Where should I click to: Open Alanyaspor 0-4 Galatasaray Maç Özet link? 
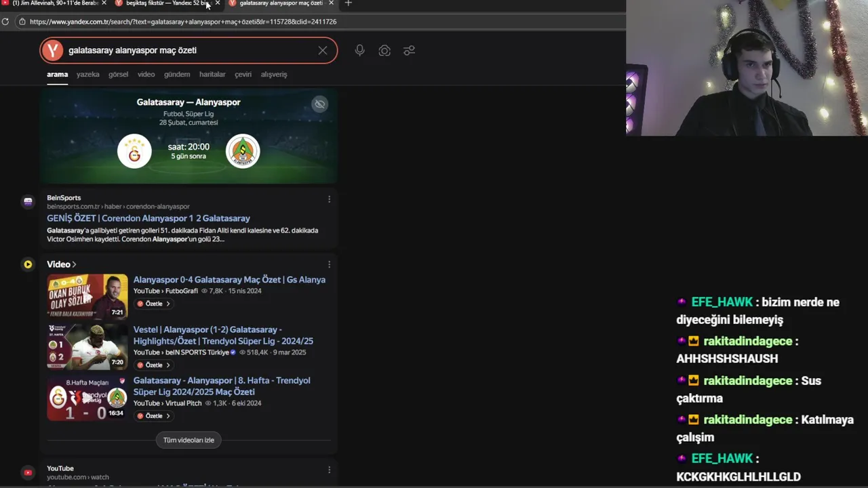coord(229,280)
